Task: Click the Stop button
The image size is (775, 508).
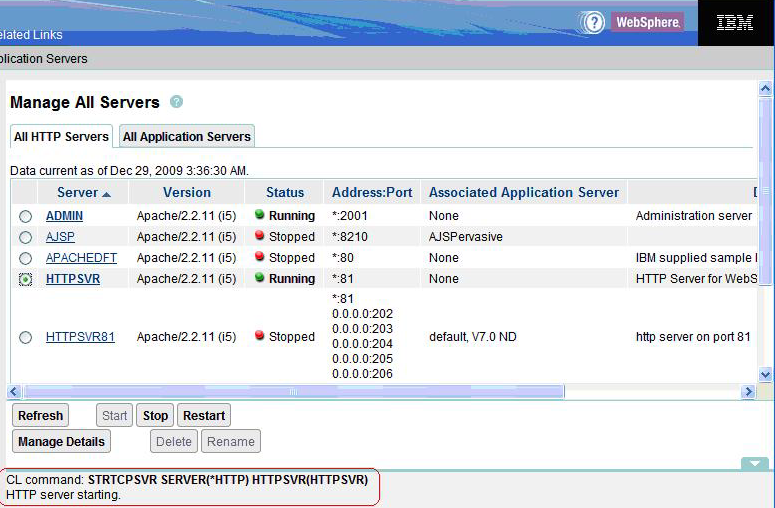Action: [x=155, y=416]
